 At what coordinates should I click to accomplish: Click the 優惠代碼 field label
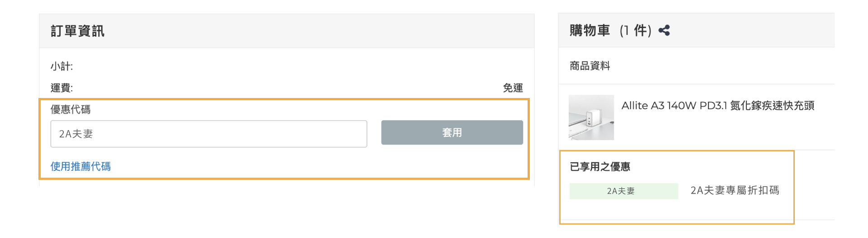pos(71,110)
